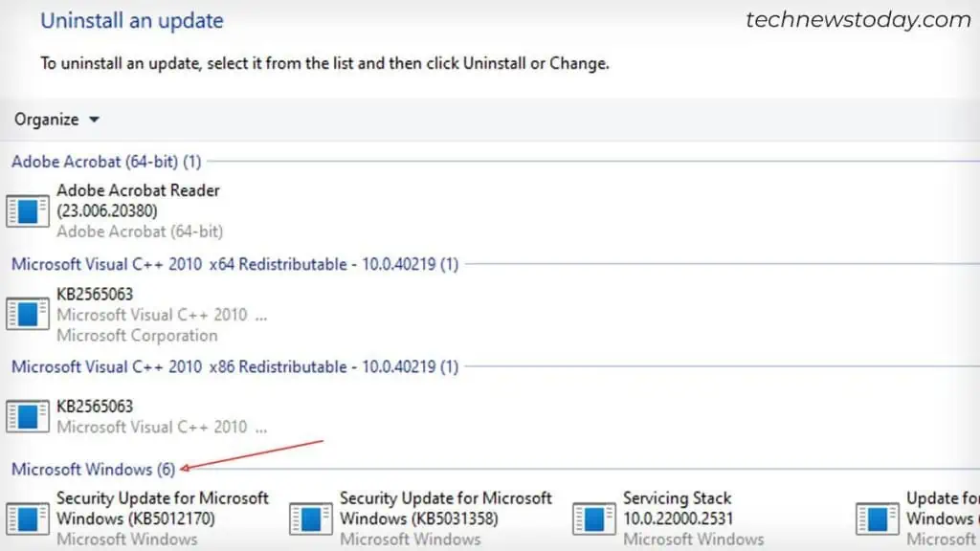Image resolution: width=980 pixels, height=551 pixels.
Task: Click the Adobe Acrobat Reader application icon
Action: [26, 210]
